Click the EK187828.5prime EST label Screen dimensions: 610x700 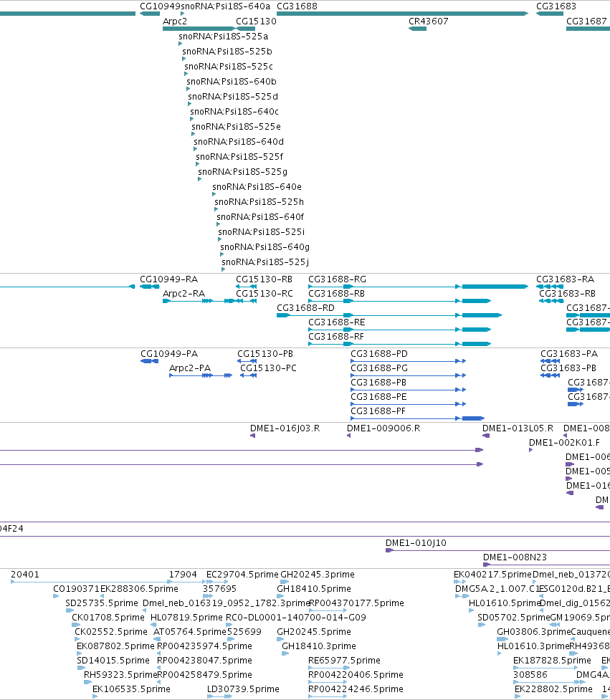pos(552,661)
